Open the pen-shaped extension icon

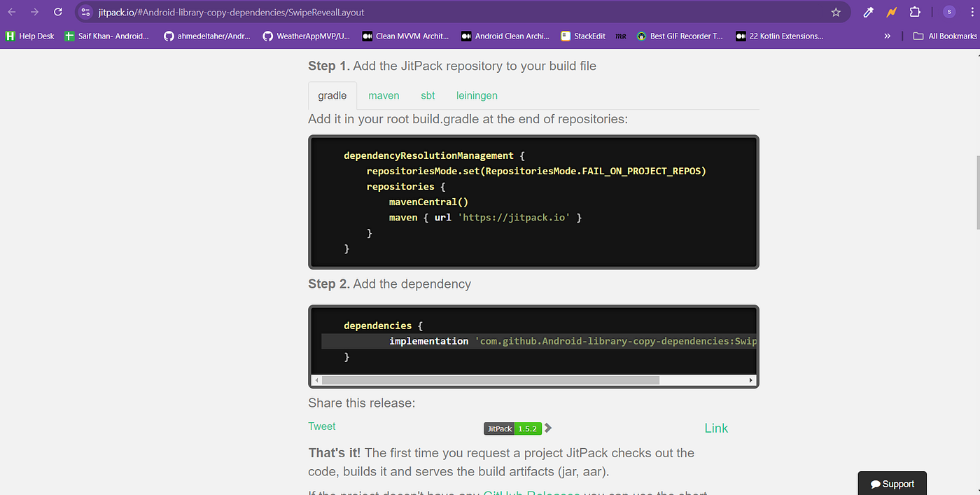point(867,12)
